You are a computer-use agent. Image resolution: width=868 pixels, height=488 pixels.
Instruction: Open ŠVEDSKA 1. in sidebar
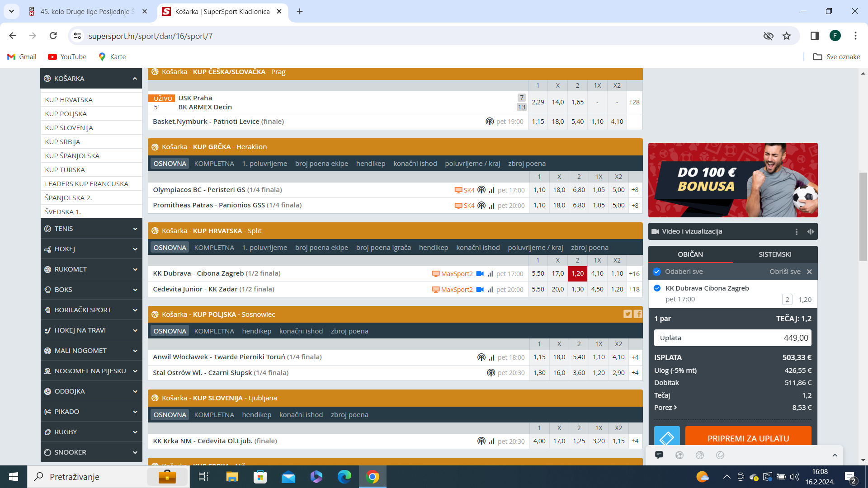63,212
